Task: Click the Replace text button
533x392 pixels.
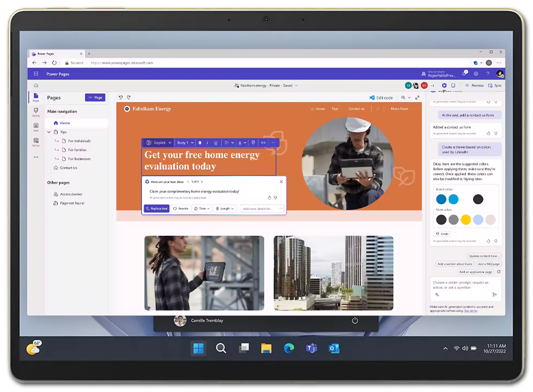Action: 156,209
